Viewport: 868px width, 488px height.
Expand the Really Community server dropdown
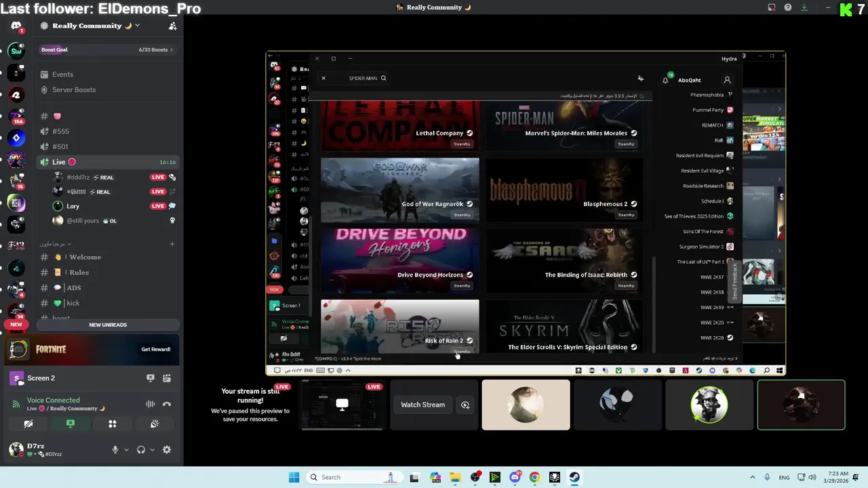(x=137, y=26)
